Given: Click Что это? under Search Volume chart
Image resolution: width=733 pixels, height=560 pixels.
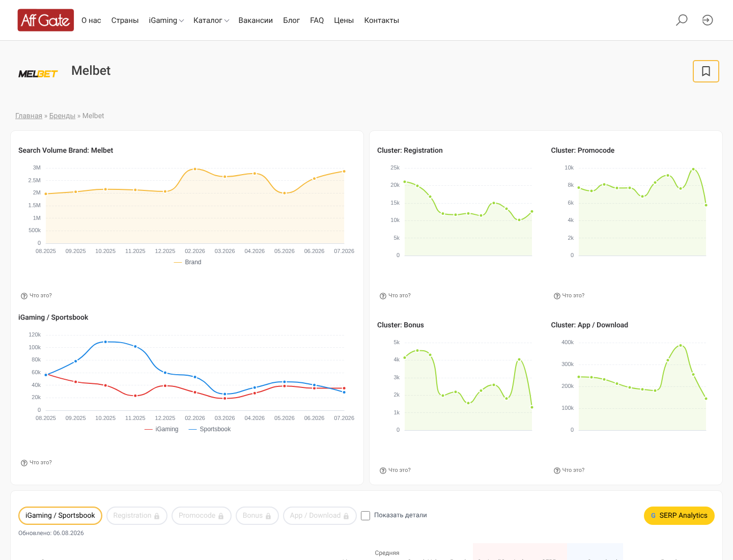Looking at the screenshot, I should click(41, 296).
